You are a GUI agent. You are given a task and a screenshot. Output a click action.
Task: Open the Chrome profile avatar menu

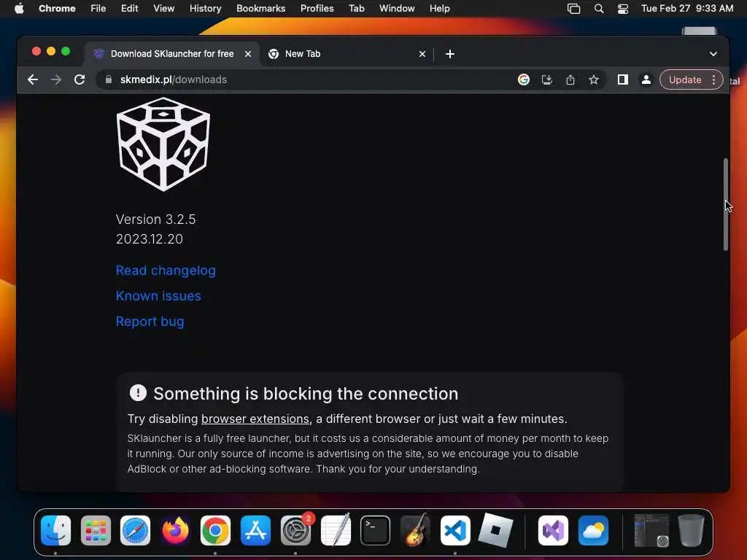click(646, 79)
